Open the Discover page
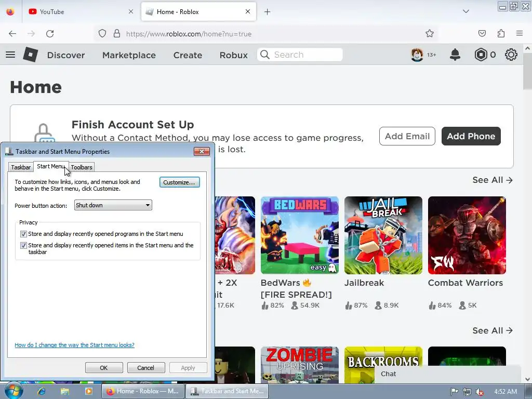Screen dimensions: 532x399 pos(66,55)
